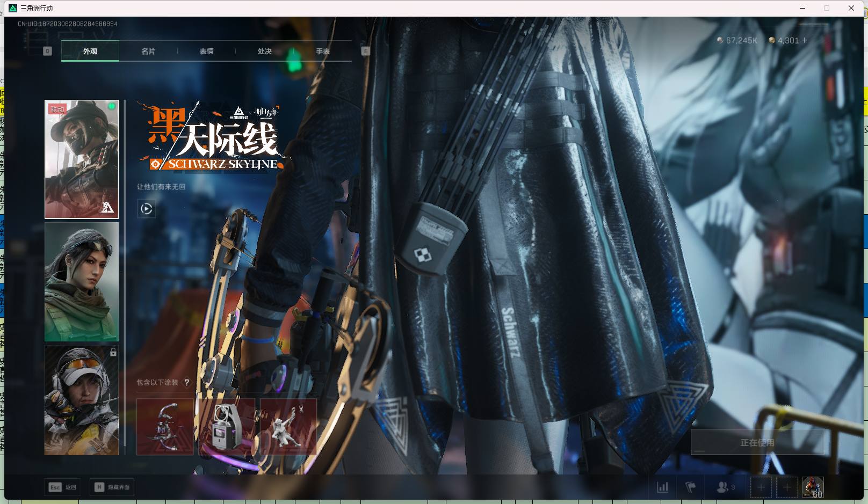
Task: Go to the 处决 tab
Action: point(264,52)
